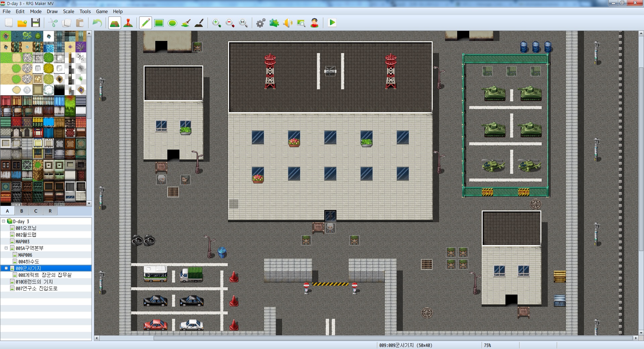Open project with the folder icon
This screenshot has height=349, width=644.
22,23
